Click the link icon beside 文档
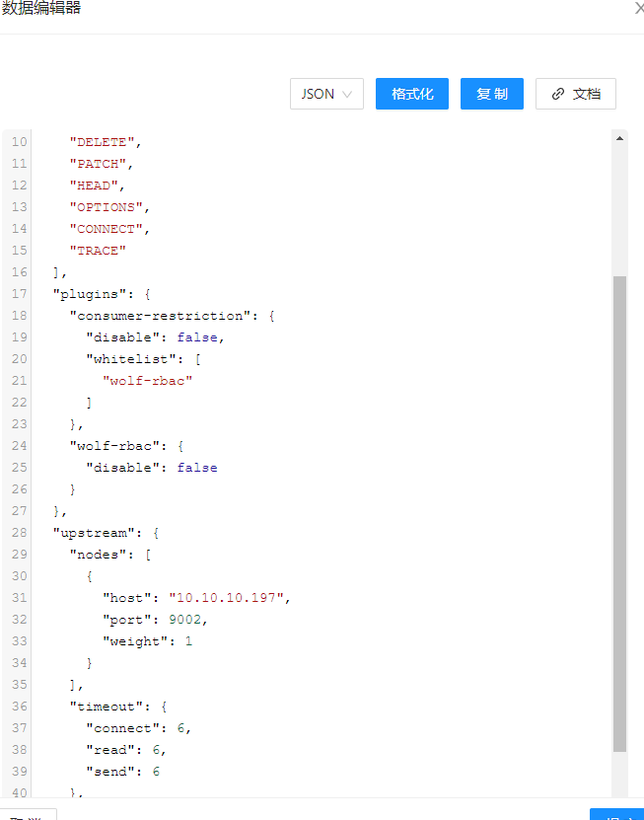This screenshot has height=820, width=644. click(558, 94)
